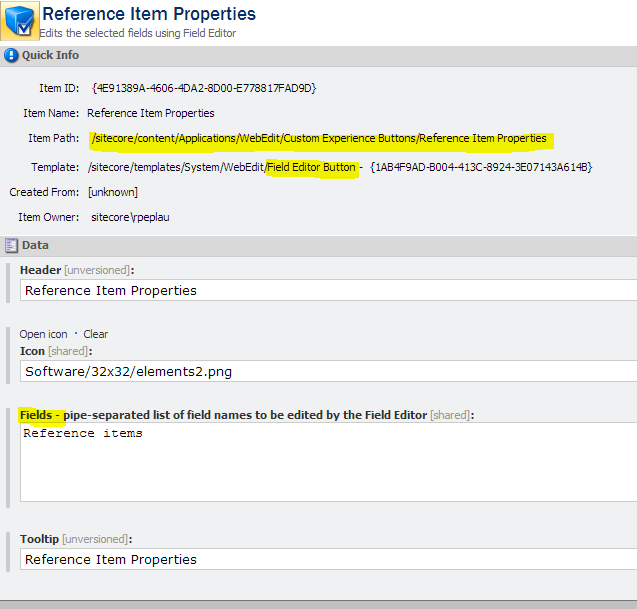Image resolution: width=637 pixels, height=609 pixels.
Task: Click the Header [unversioned] field label
Action: point(77,270)
